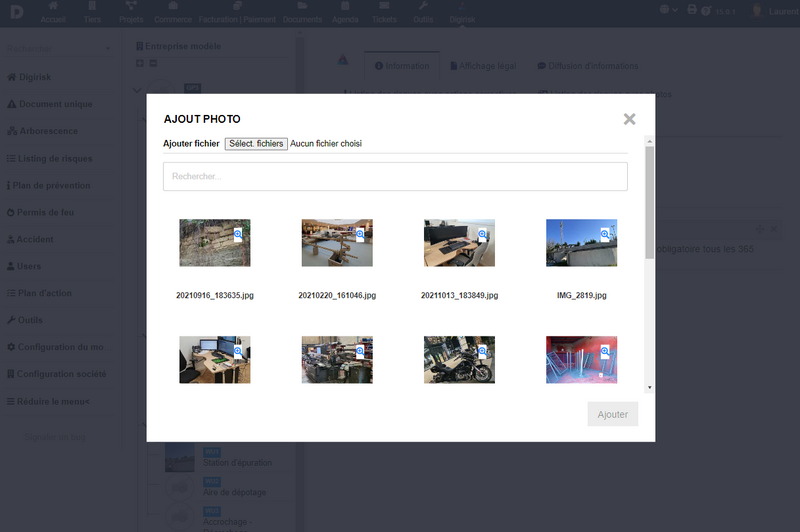Click Signaler un bug link
The image size is (800, 532).
coord(55,437)
